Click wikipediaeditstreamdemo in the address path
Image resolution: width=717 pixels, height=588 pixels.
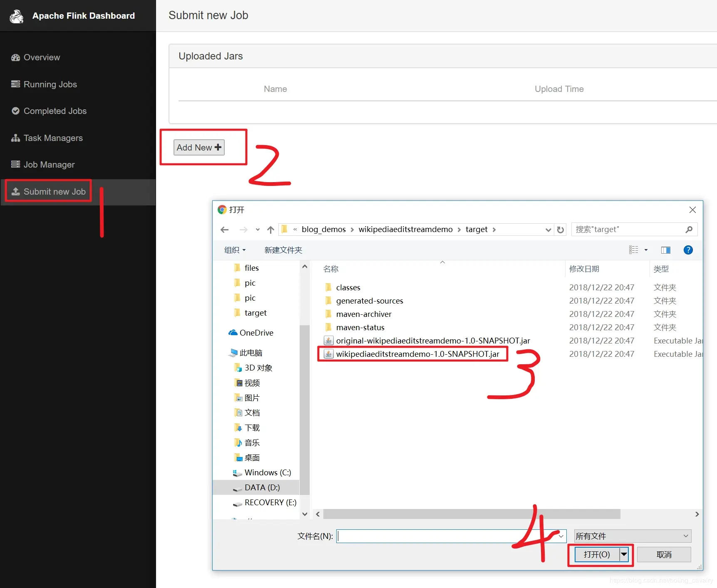click(406, 230)
